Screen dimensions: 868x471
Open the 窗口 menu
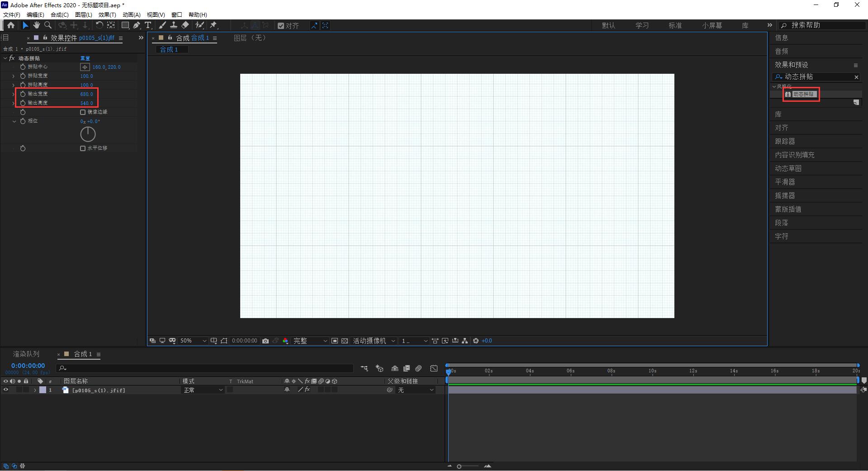tap(177, 14)
